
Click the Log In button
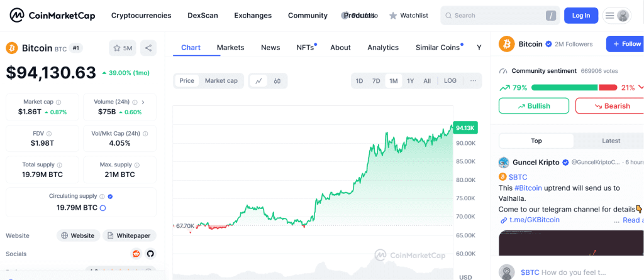[581, 16]
